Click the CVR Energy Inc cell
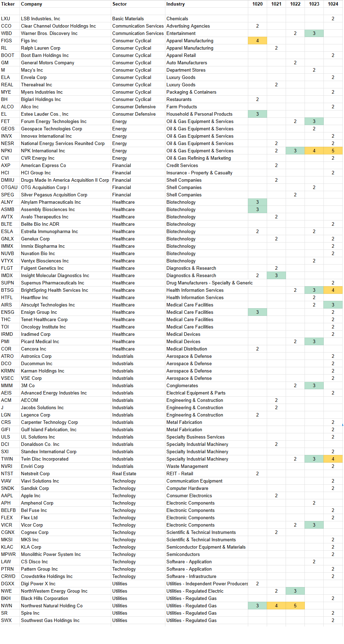The image size is (344, 644). point(65,158)
